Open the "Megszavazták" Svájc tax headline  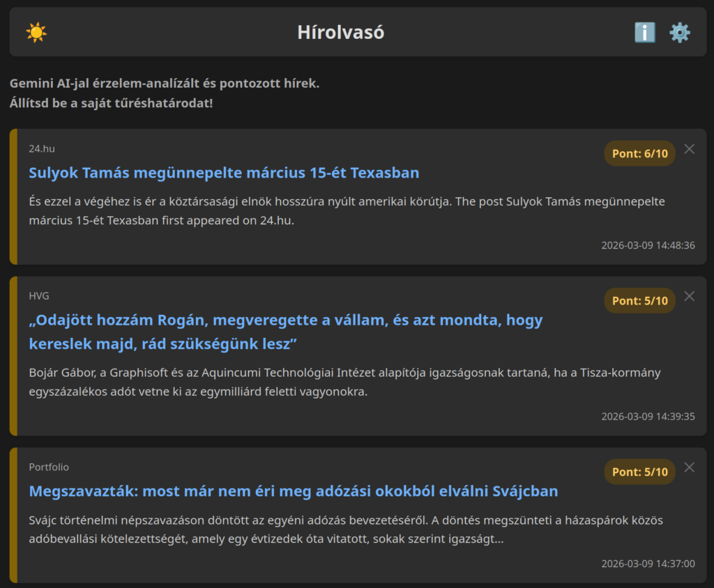point(293,491)
